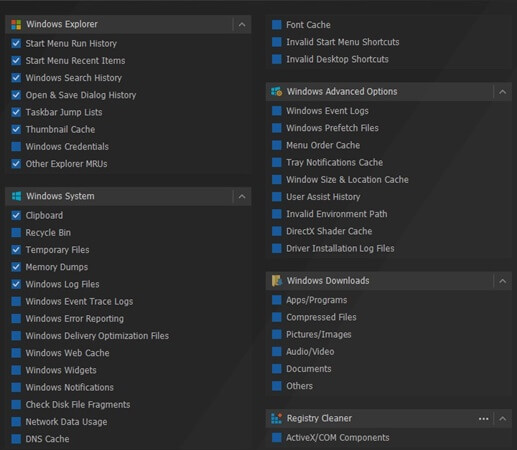Click the Windows Advanced Options section icon
The height and width of the screenshot is (450, 517).
276,91
